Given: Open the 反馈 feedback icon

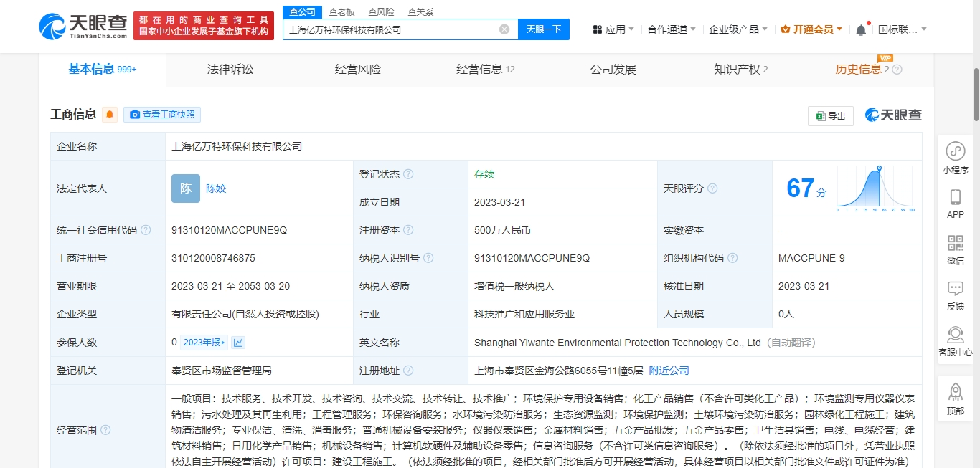Looking at the screenshot, I should point(955,289).
